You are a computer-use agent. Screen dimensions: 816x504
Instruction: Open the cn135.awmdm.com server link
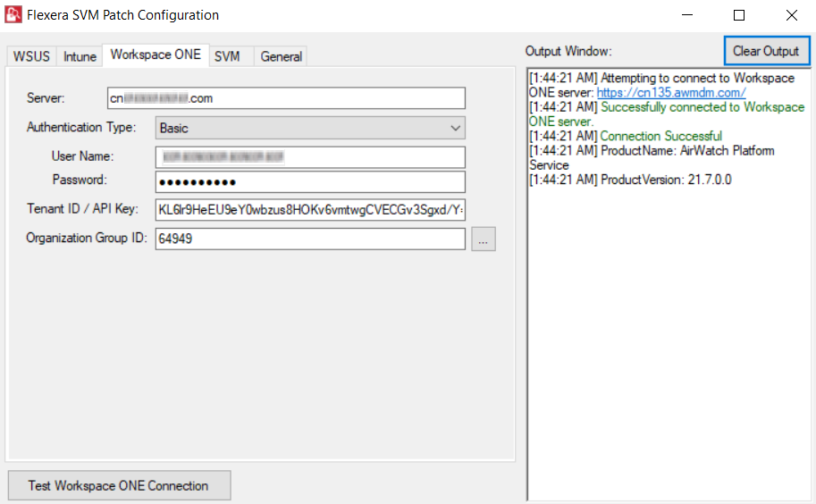pyautogui.click(x=670, y=93)
